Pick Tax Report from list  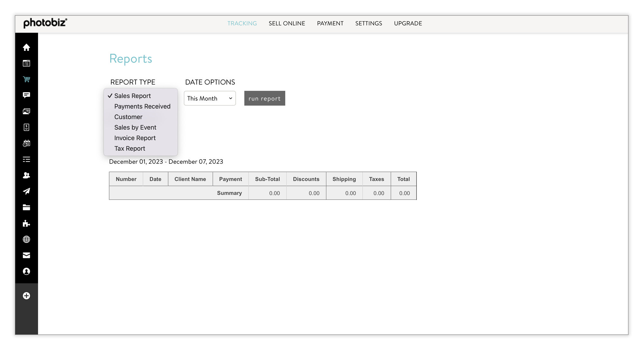click(129, 149)
